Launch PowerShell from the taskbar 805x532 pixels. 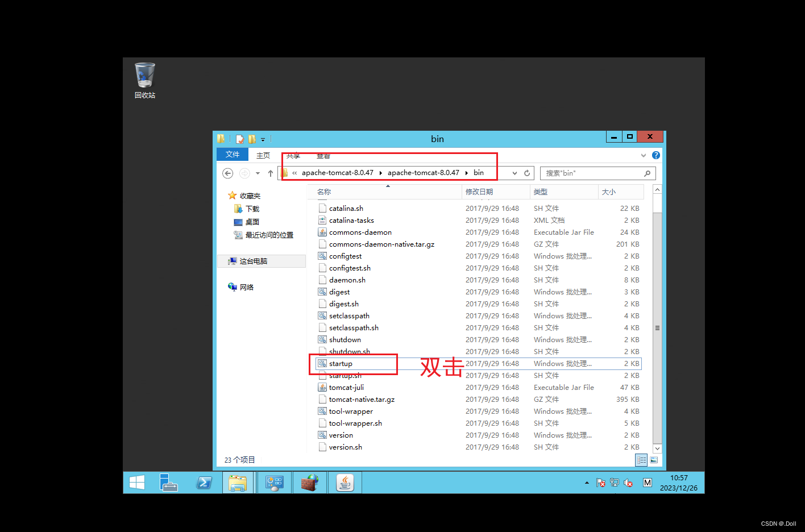204,483
